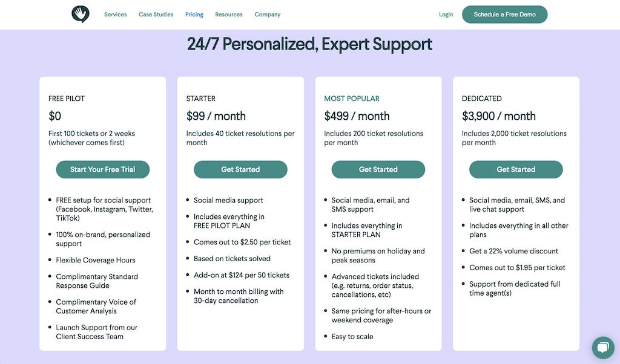This screenshot has width=620, height=364.
Task: Go to the Pricing page
Action: 194,15
